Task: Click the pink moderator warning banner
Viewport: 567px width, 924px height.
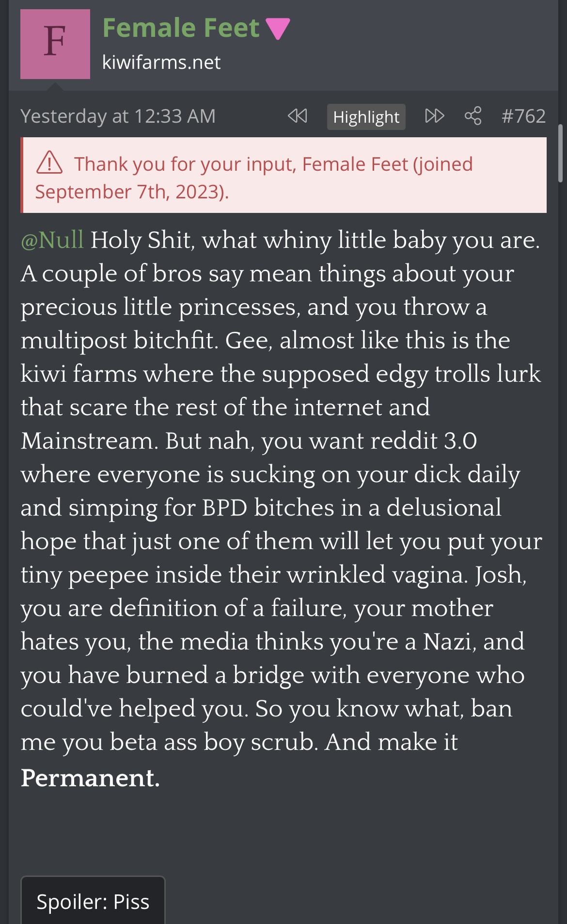Action: pos(283,175)
